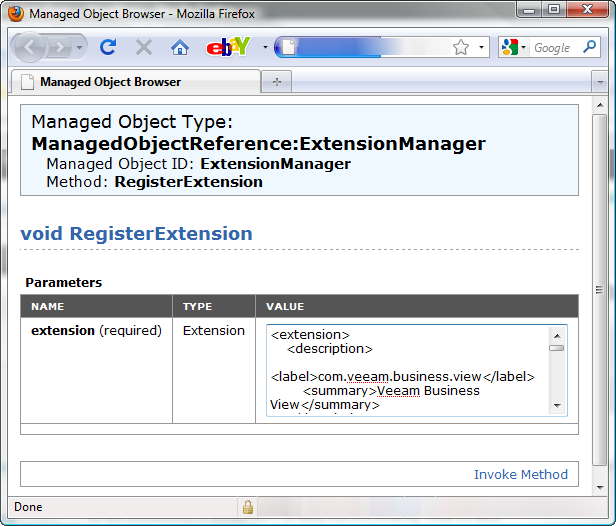Image resolution: width=616 pixels, height=526 pixels.
Task: Open a new tab
Action: tap(277, 82)
